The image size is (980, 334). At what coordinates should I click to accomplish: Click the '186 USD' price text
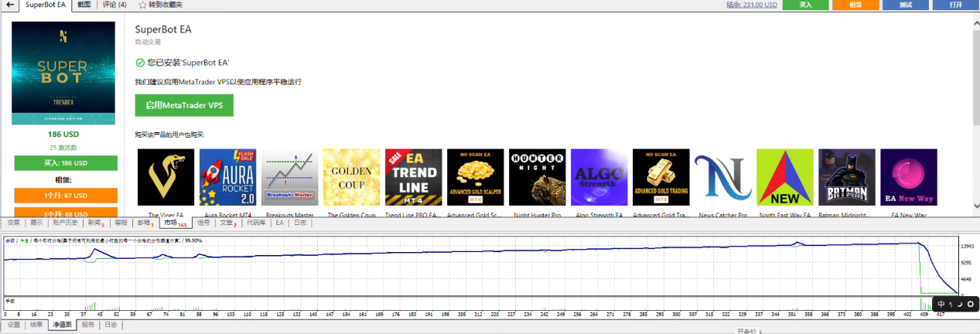[64, 134]
